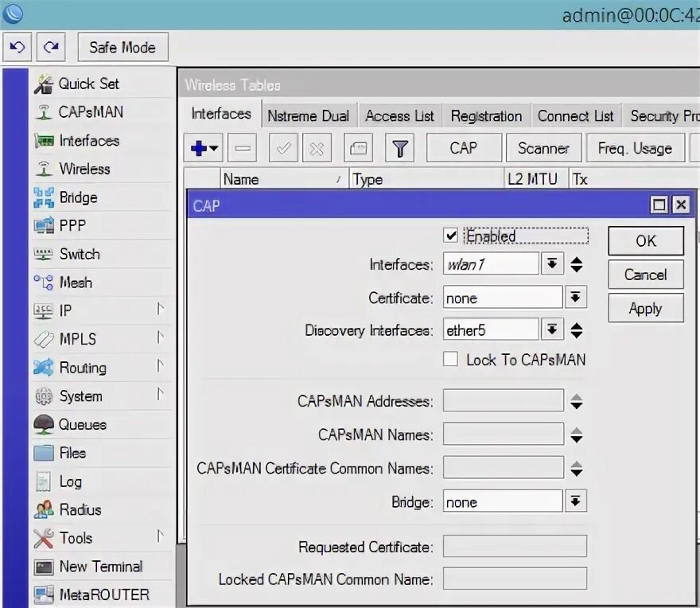The image size is (700, 608).
Task: Switch to the Registration tab
Action: click(486, 115)
